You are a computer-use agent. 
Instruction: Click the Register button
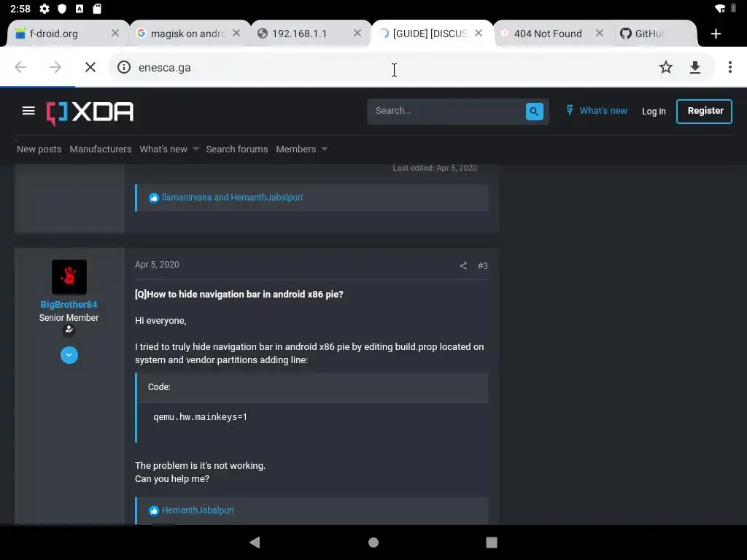(x=704, y=112)
